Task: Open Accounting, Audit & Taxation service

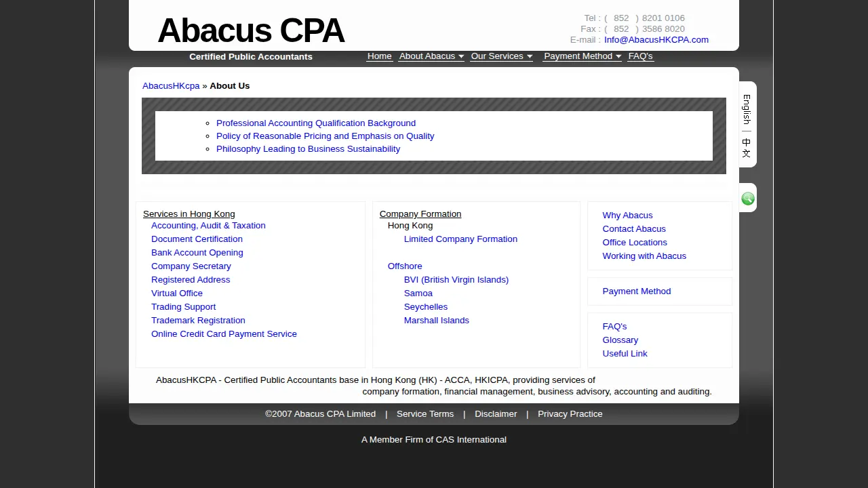Action: pos(208,226)
